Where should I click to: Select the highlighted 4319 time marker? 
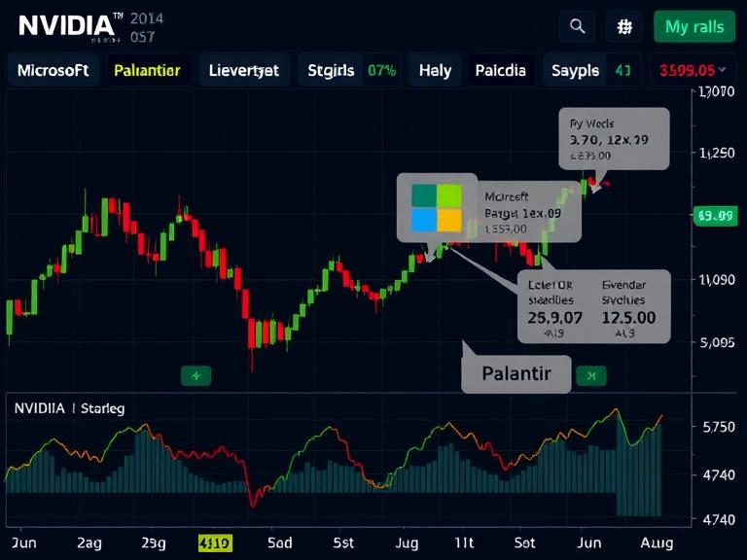click(x=215, y=542)
